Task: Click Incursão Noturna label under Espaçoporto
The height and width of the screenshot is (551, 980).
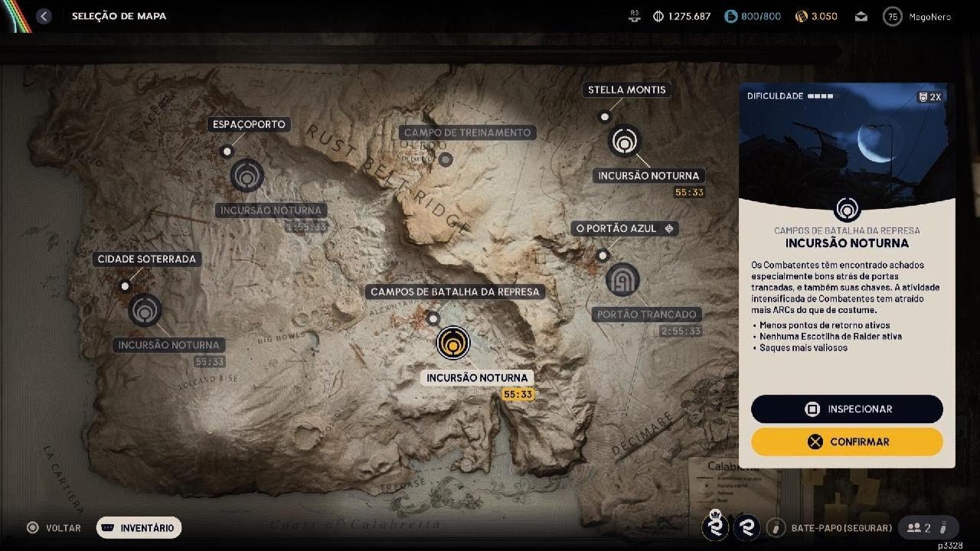Action: click(271, 210)
